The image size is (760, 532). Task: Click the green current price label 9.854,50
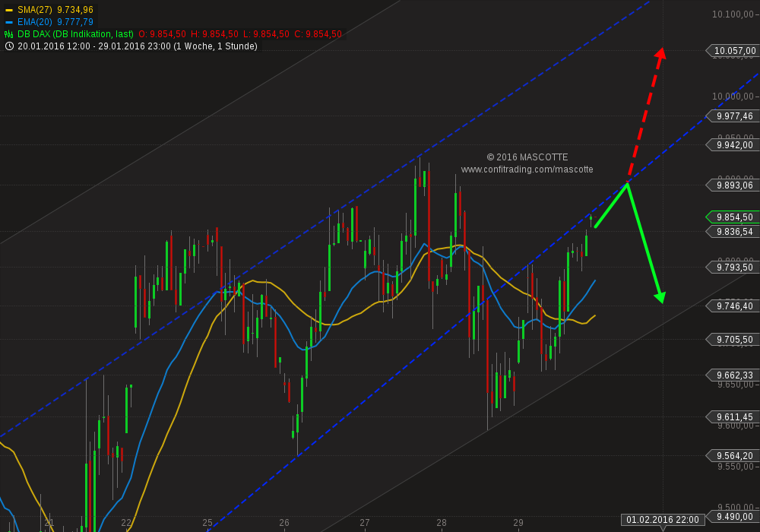pyautogui.click(x=733, y=217)
